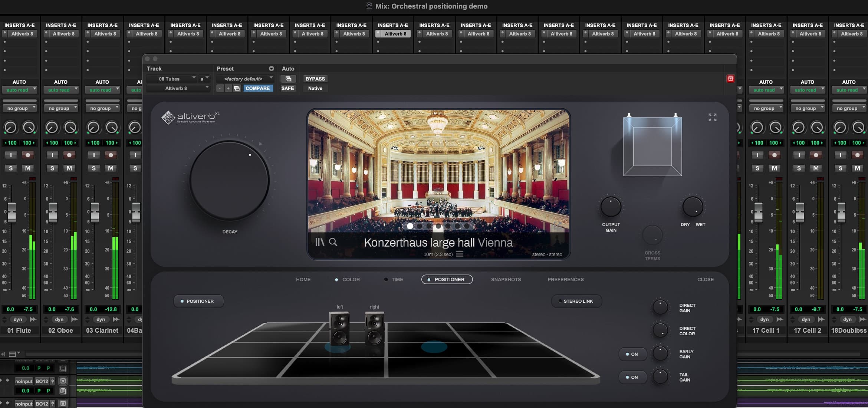
Task: Mute the 02 Oboe track
Action: point(69,168)
